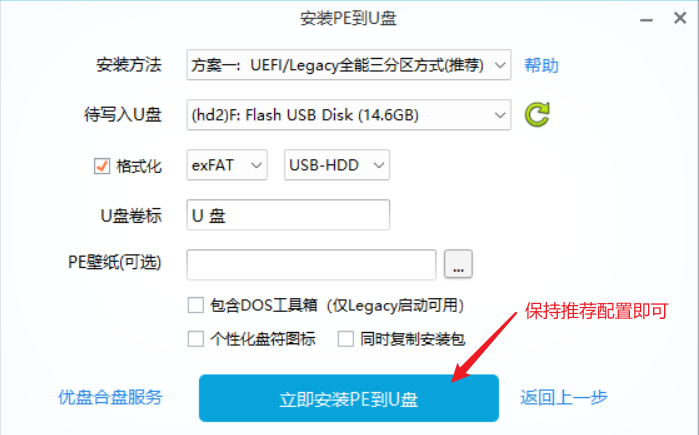Image resolution: width=699 pixels, height=435 pixels.
Task: Enable 包含DOS工具箱 option
Action: (196, 306)
